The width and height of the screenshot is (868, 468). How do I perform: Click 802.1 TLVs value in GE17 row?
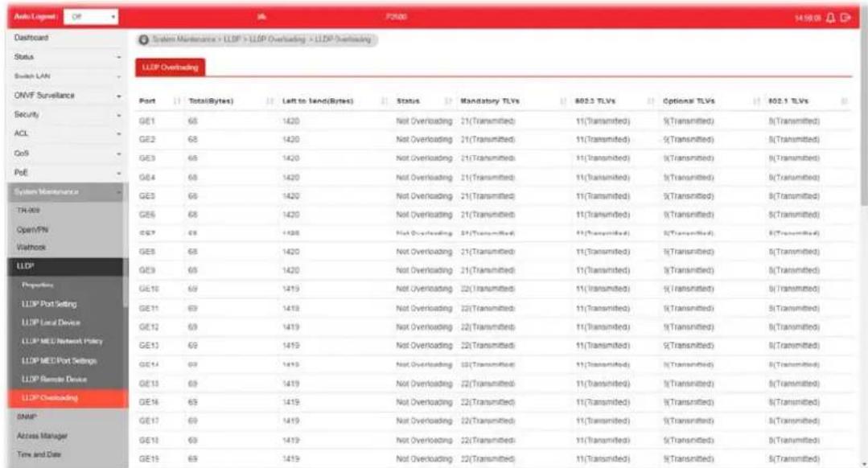[794, 421]
